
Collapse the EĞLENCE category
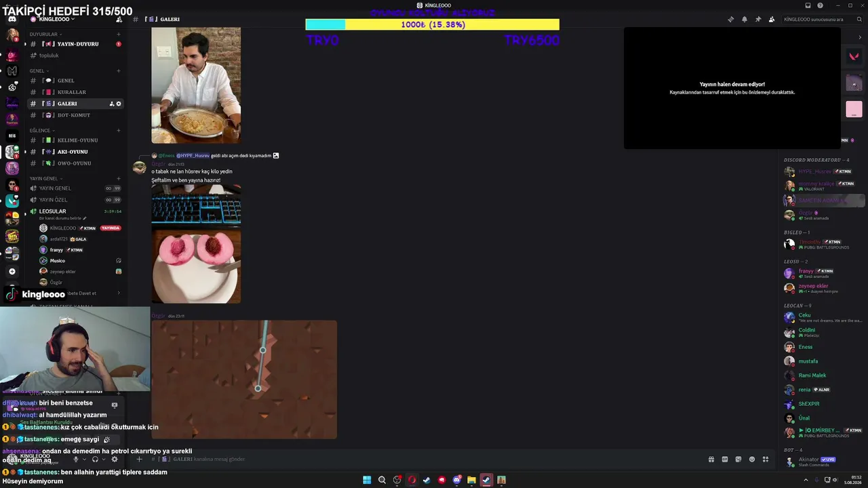42,130
